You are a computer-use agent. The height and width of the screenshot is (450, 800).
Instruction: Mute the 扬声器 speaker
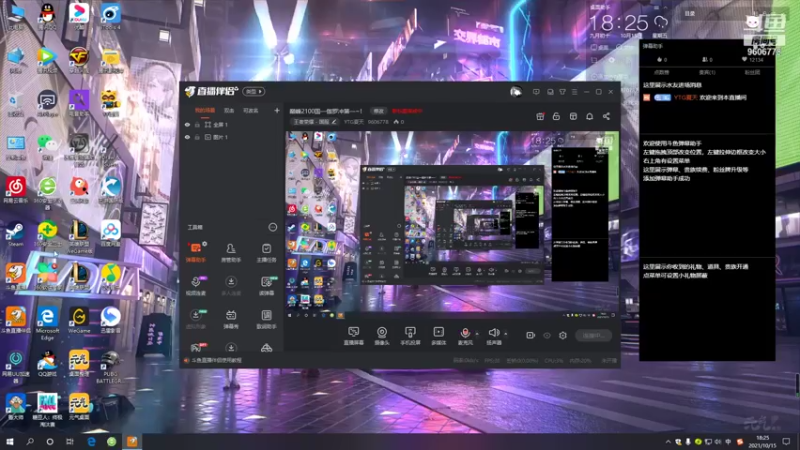pos(493,336)
